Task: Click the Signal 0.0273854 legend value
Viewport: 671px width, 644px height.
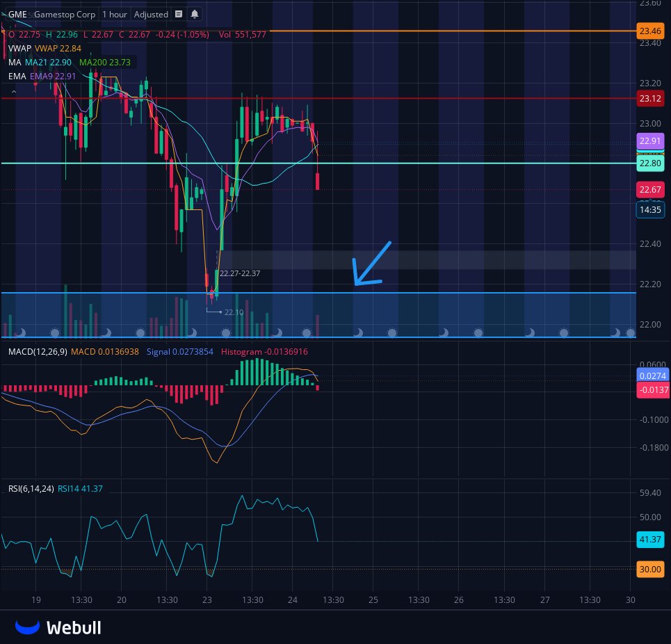Action: pos(179,352)
